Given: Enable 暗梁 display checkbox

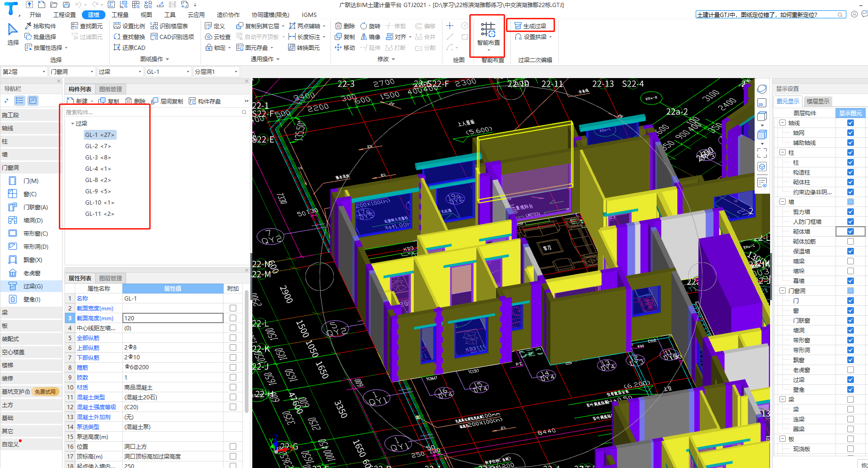Looking at the screenshot, I should [x=850, y=261].
